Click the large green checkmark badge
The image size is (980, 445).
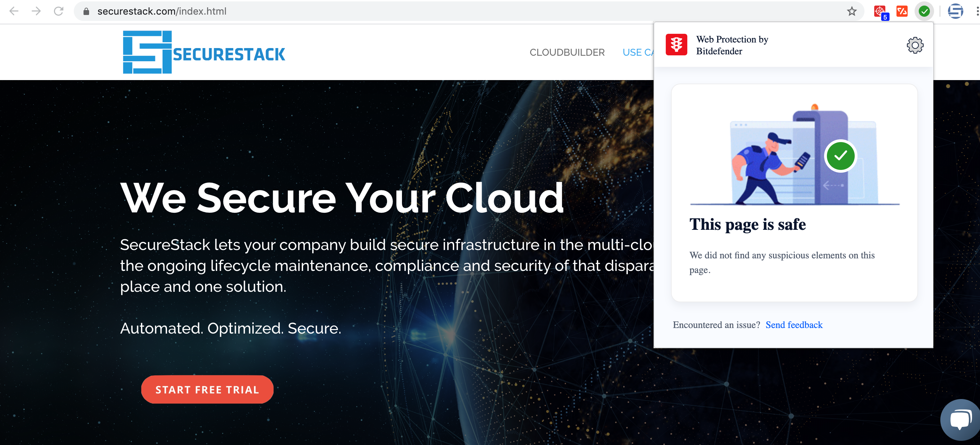tap(840, 156)
